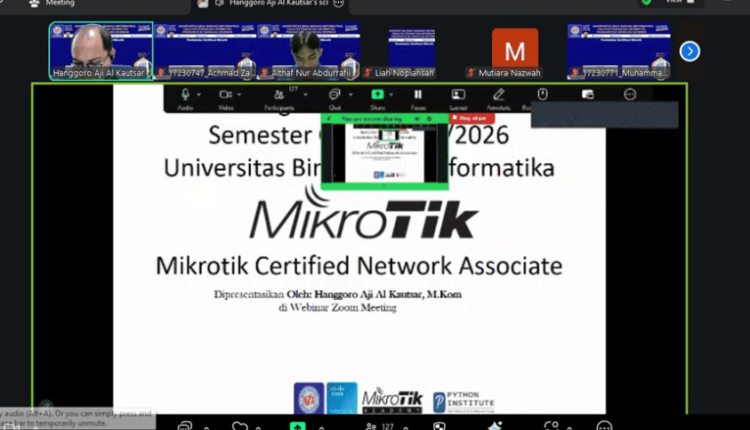750x430 pixels.
Task: Click the MikroTik logo on the slide
Action: tap(364, 213)
